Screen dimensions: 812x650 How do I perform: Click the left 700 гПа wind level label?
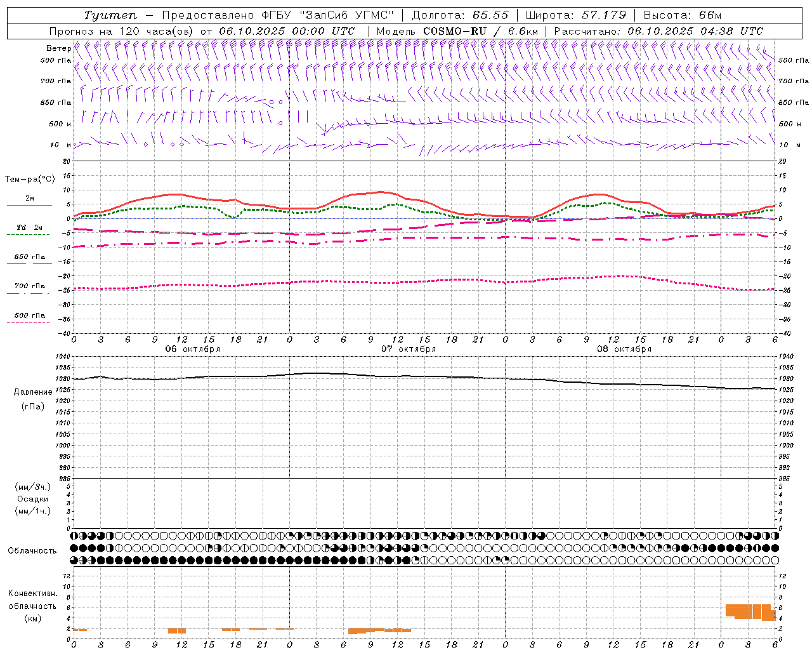[56, 81]
